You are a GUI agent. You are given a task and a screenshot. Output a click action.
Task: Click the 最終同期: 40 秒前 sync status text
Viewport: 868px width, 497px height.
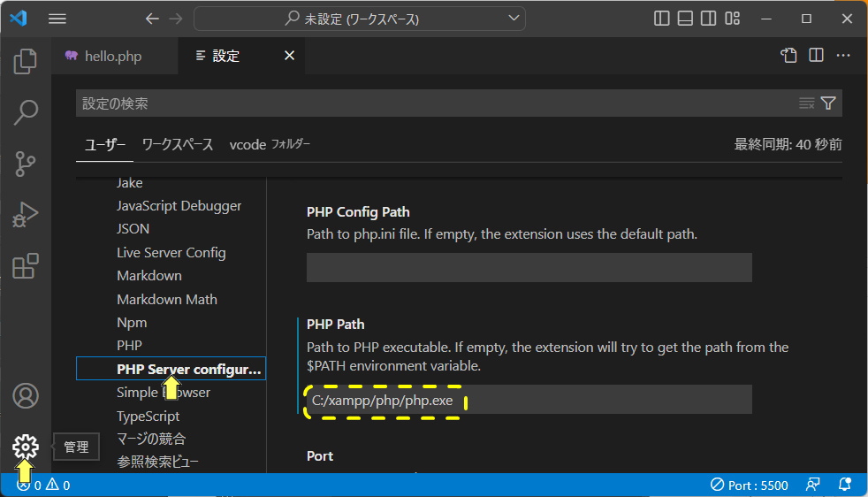[788, 145]
